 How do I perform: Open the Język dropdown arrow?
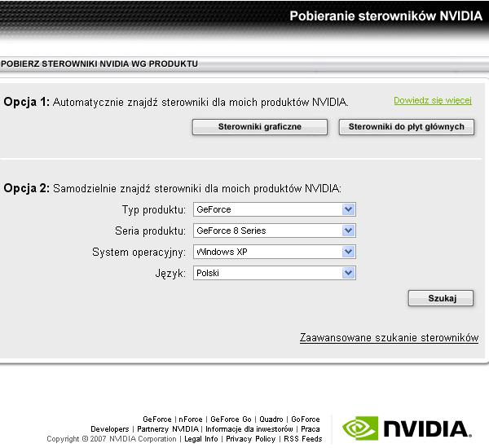(x=348, y=273)
